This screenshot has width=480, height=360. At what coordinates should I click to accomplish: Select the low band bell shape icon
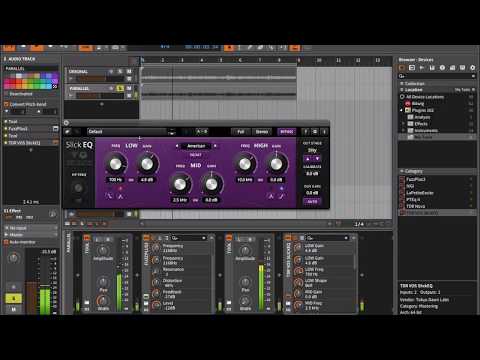[120, 196]
